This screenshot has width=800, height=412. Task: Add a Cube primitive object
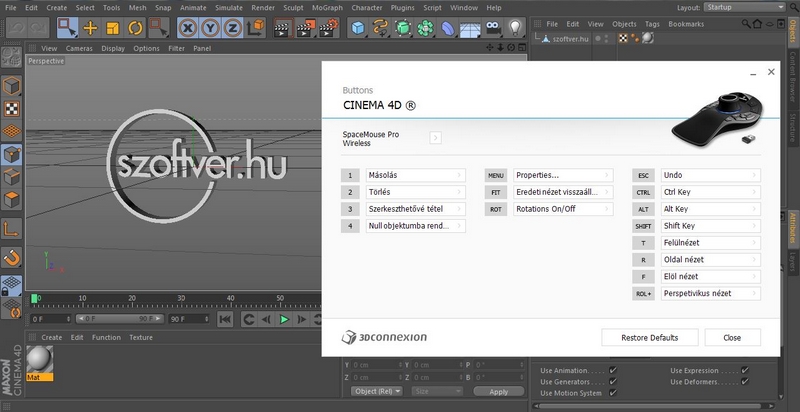[358, 28]
